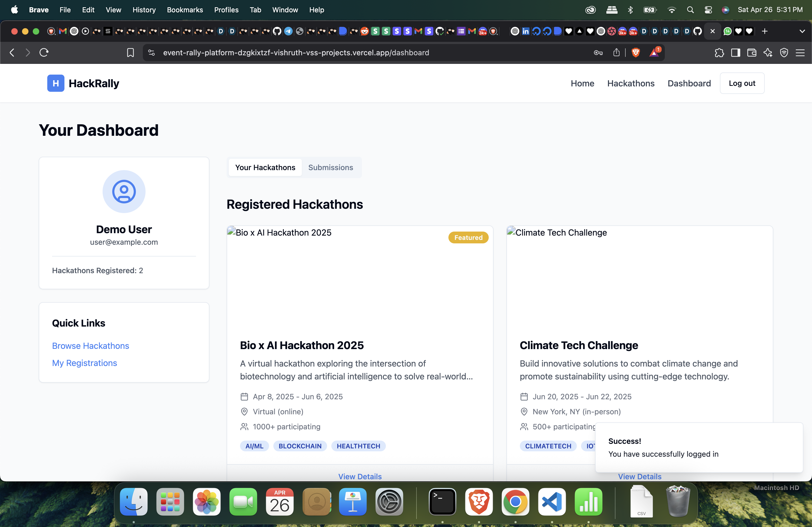Viewport: 812px width, 527px height.
Task: Click the Brave Shields lion icon
Action: point(635,53)
